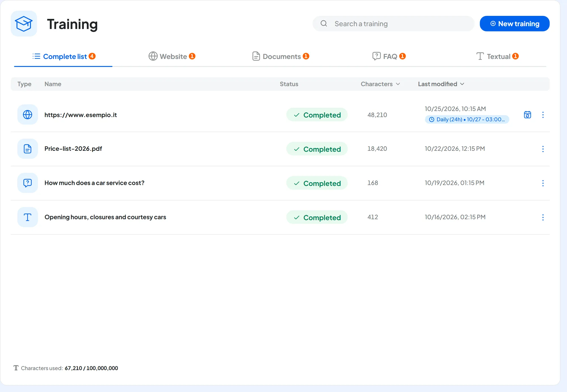Open Opening hours, closures and courtesy cars
567x392 pixels.
[x=105, y=217]
